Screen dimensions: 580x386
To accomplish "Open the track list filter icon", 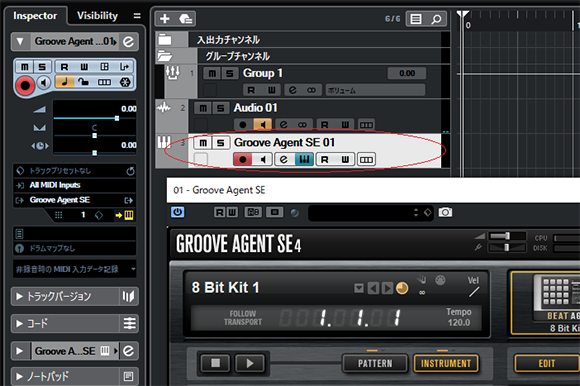I will click(416, 19).
